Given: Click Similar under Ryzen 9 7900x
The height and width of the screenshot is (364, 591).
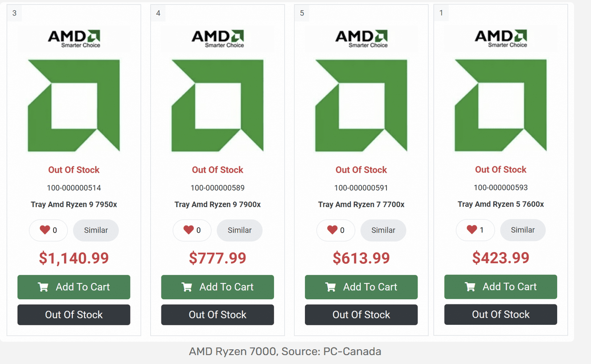Looking at the screenshot, I should click(239, 230).
